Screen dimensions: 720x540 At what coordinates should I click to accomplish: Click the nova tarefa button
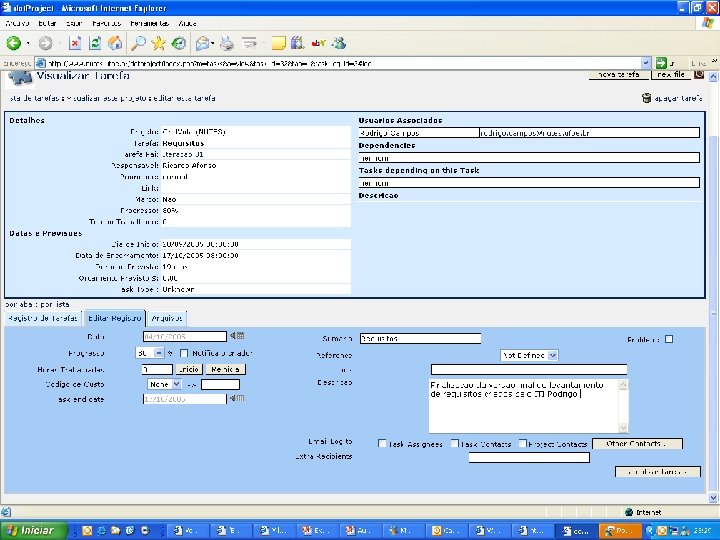(x=619, y=74)
